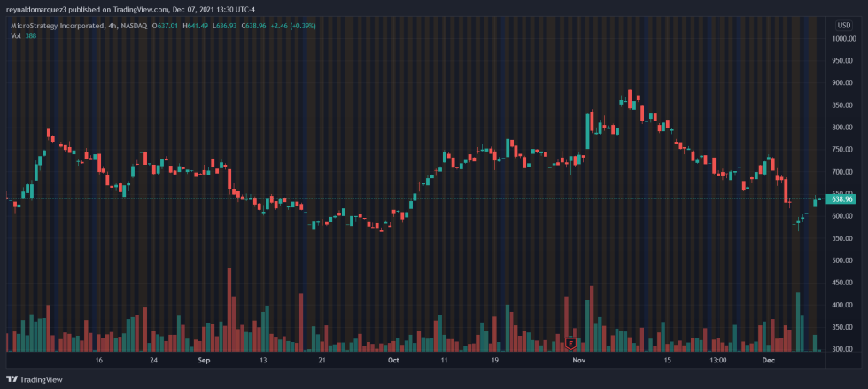Click the low value L636.93
Viewport: 868px width, 389px height.
225,26
